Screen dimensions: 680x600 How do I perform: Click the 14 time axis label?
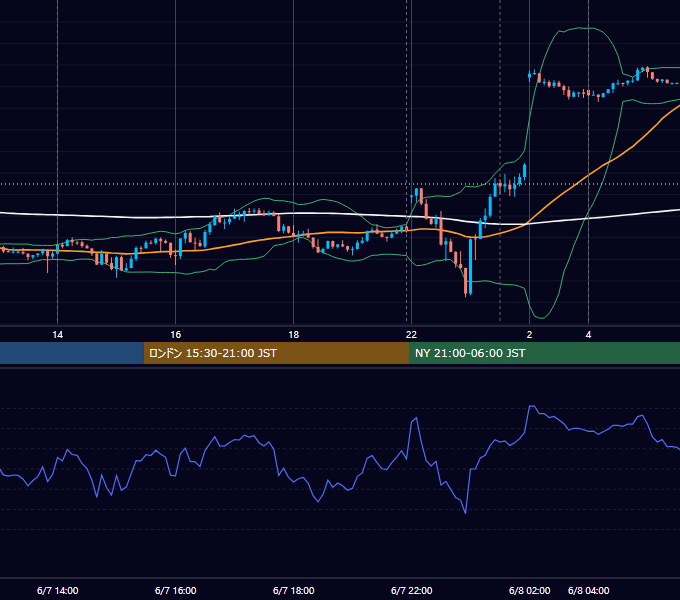click(x=57, y=335)
